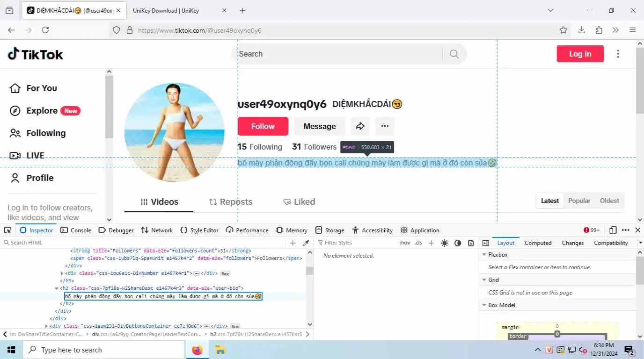Bookmark this page with the star icon

[x=563, y=30]
